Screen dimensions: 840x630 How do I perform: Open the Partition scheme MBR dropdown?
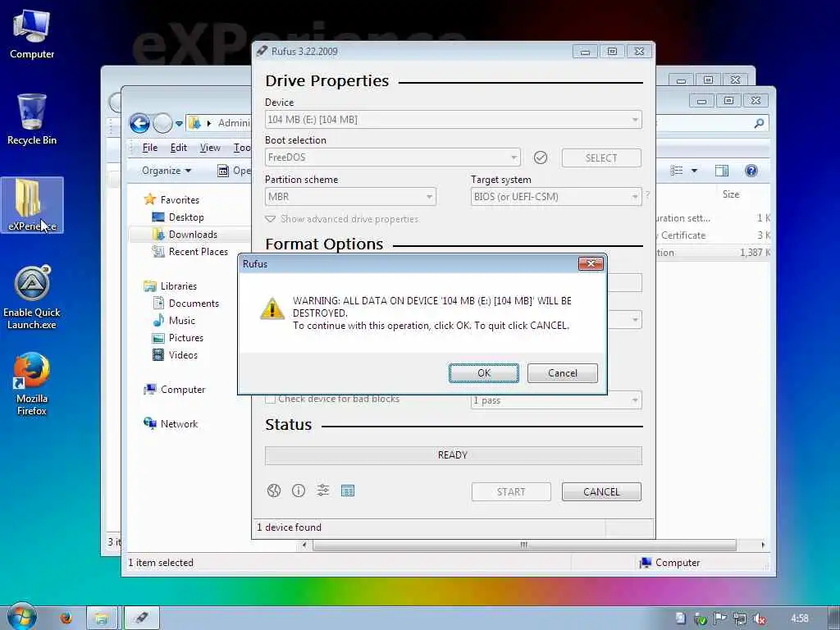click(350, 197)
